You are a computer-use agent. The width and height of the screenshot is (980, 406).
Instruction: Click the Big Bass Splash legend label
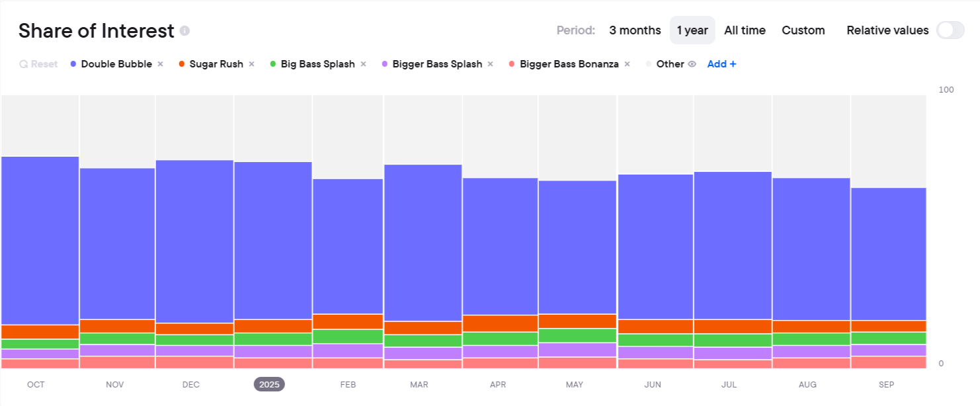[317, 64]
